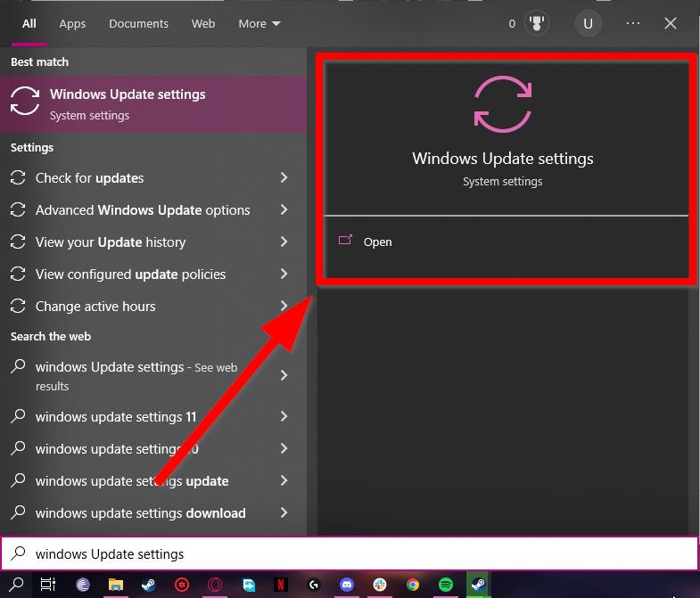The width and height of the screenshot is (700, 598).
Task: Expand chevron next to Advanced Windows Update options
Action: point(284,209)
